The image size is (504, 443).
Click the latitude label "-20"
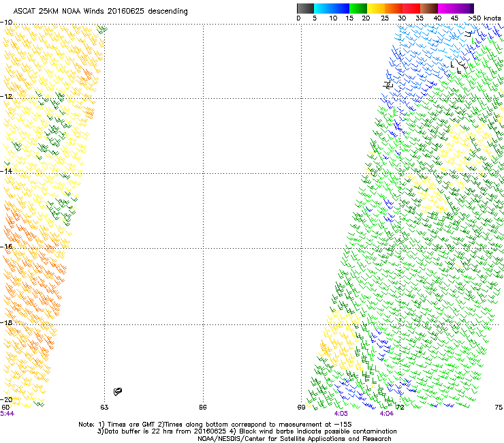[x=6, y=399]
